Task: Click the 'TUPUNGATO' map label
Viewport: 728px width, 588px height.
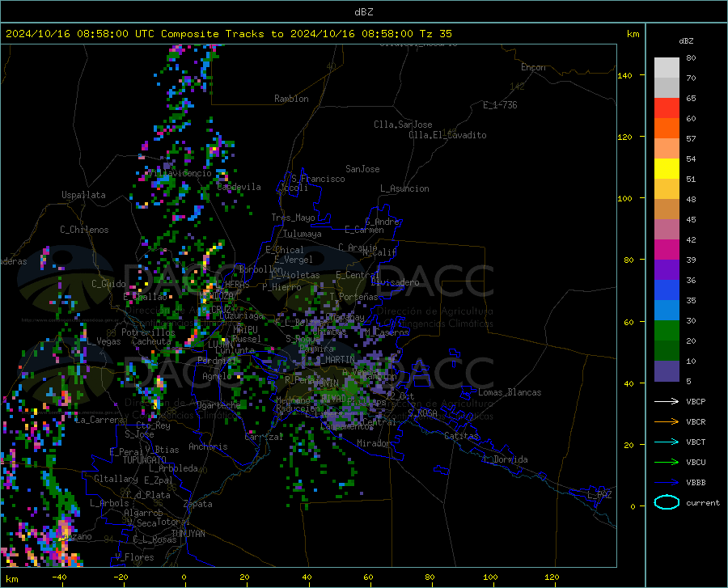Action: 145,460
